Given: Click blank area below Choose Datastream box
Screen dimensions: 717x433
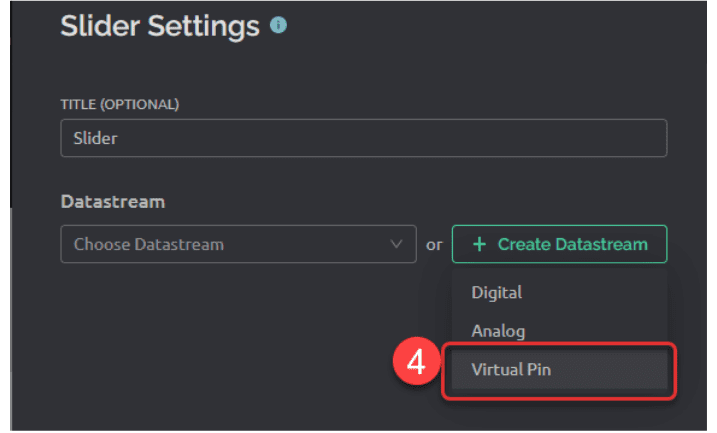Looking at the screenshot, I should click(x=229, y=343).
